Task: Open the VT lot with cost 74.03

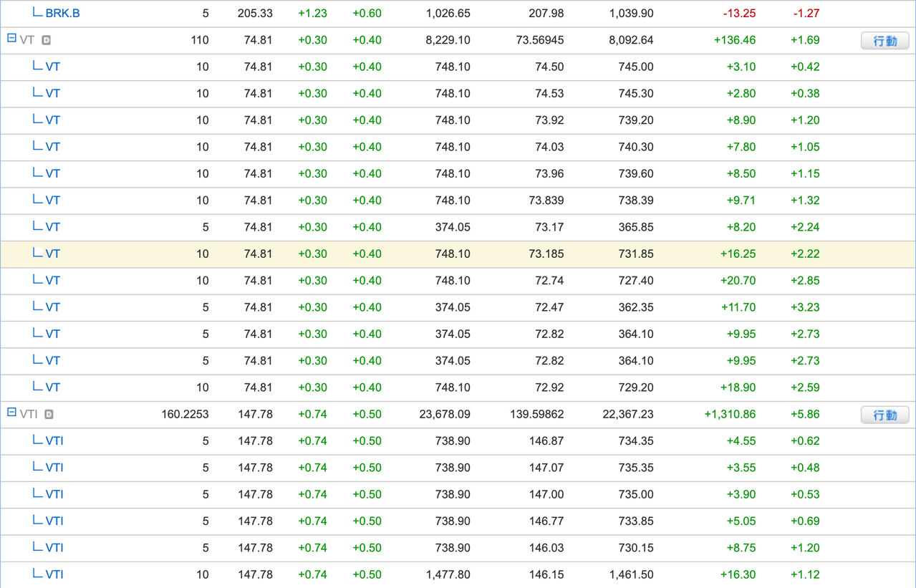Action: tap(53, 147)
